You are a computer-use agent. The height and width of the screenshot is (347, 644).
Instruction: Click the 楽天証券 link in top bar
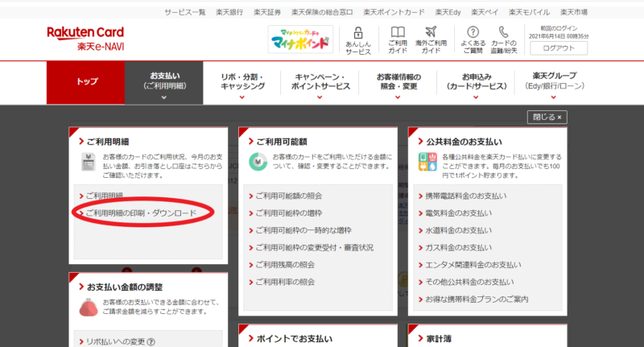267,12
